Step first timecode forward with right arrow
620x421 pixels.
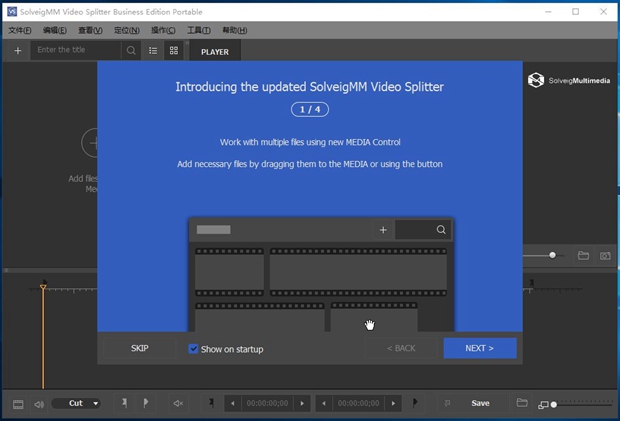(x=302, y=403)
